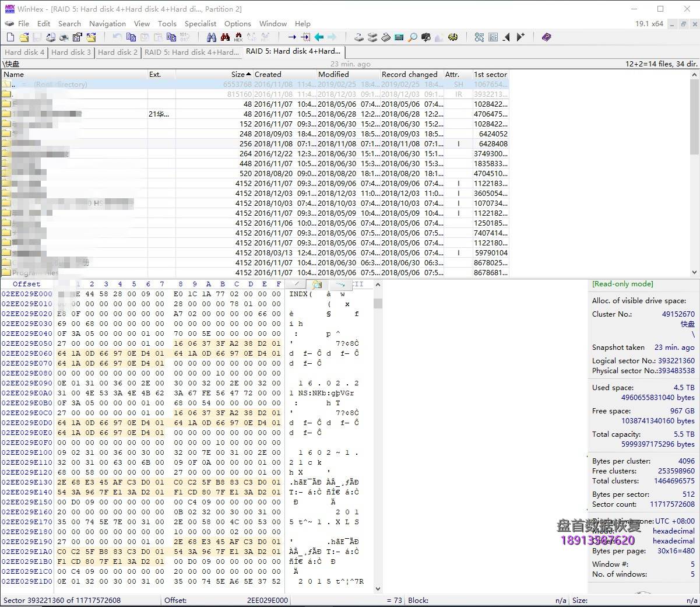The image size is (700, 607).
Task: Click the Logical sector No. value 393221360
Action: pos(676,361)
